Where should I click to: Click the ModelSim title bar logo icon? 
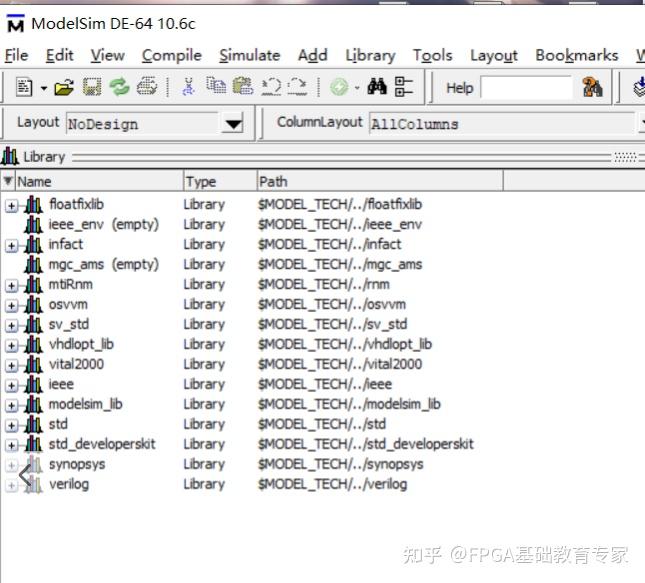click(x=16, y=23)
